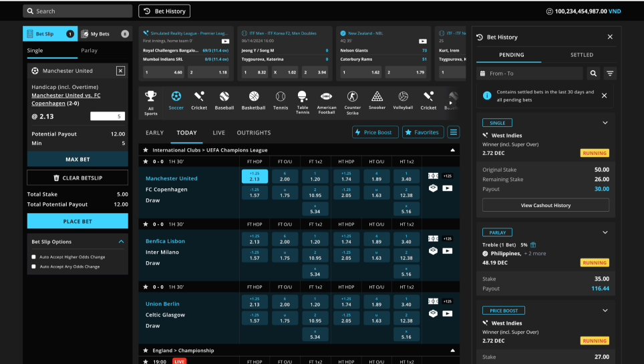Enable Auto Accept Any Odds Change
644x364 pixels.
coord(33,266)
